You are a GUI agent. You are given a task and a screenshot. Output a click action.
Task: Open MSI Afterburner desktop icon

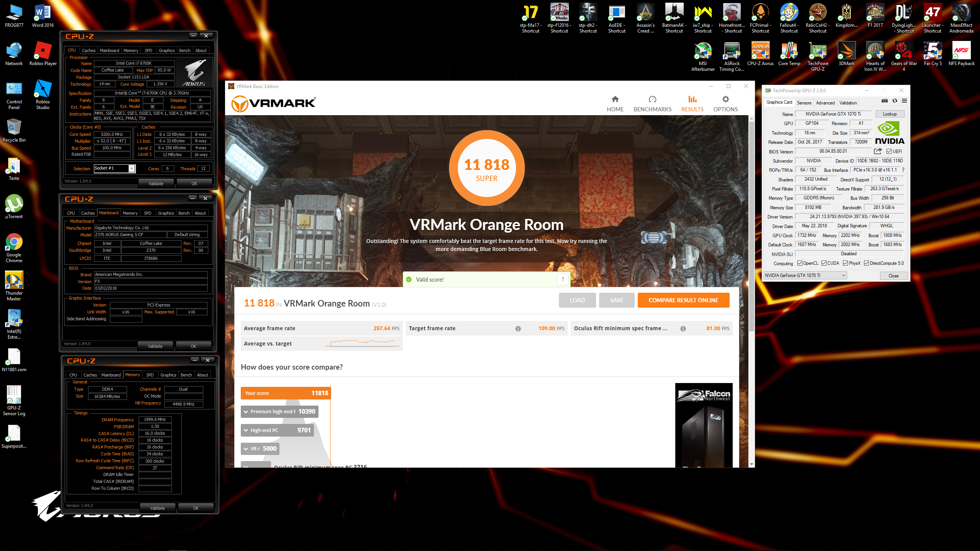point(703,56)
